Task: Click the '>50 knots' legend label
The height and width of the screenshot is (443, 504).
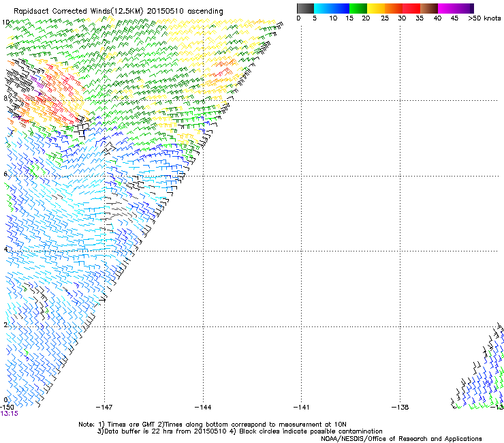Action: (x=484, y=18)
